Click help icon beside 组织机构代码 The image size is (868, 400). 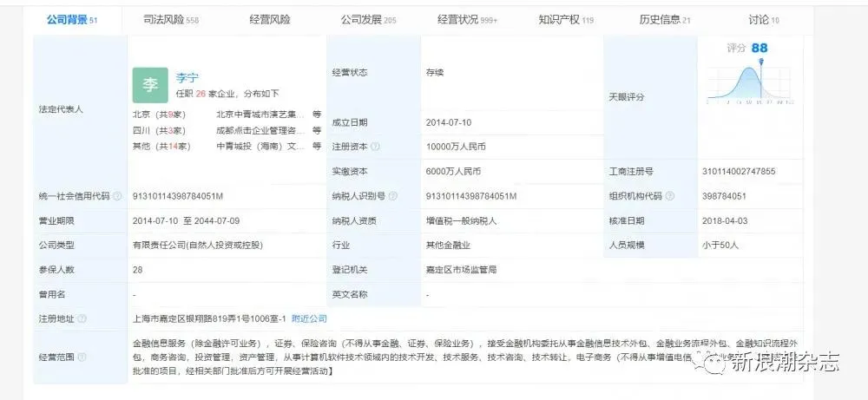670,196
